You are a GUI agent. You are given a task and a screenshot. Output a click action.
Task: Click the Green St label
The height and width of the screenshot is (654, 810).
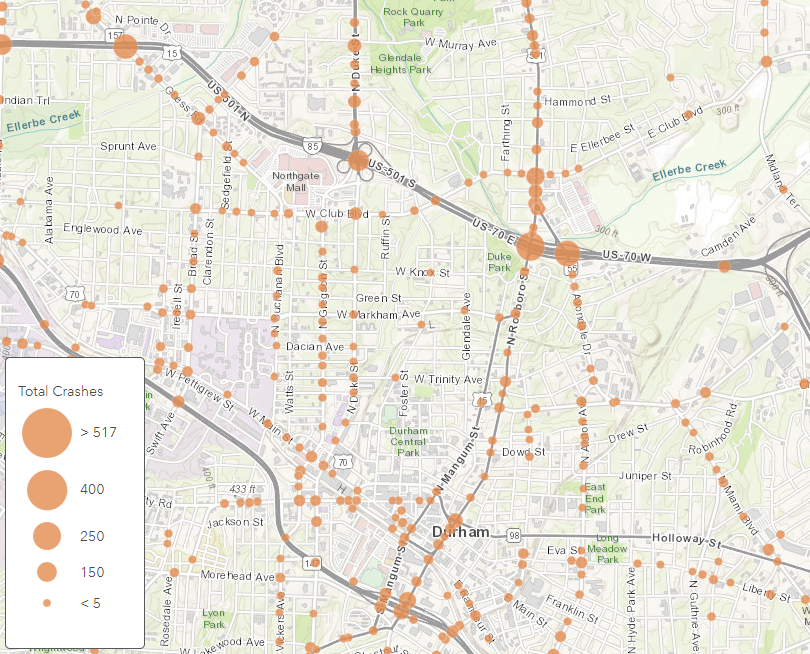pos(379,298)
